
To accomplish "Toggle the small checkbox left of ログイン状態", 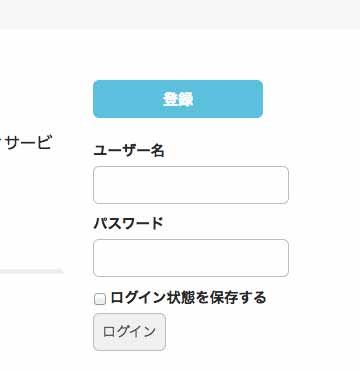I will [100, 299].
